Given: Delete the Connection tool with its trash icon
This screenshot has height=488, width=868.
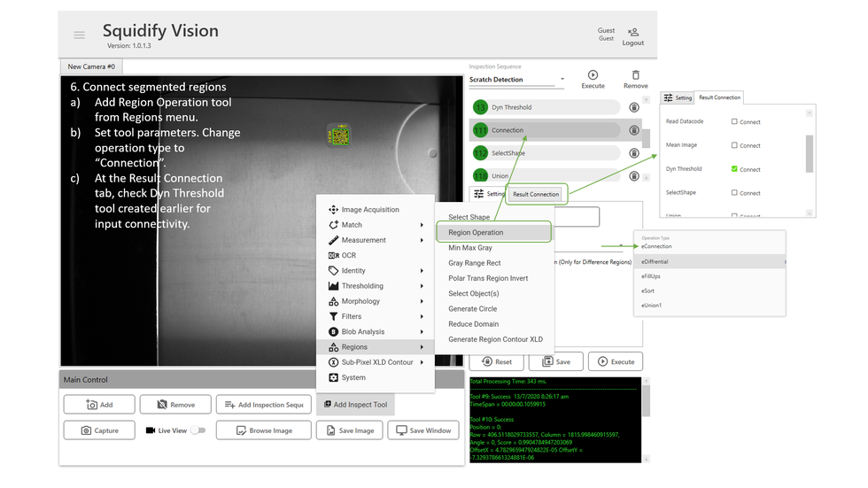Looking at the screenshot, I should coord(634,130).
